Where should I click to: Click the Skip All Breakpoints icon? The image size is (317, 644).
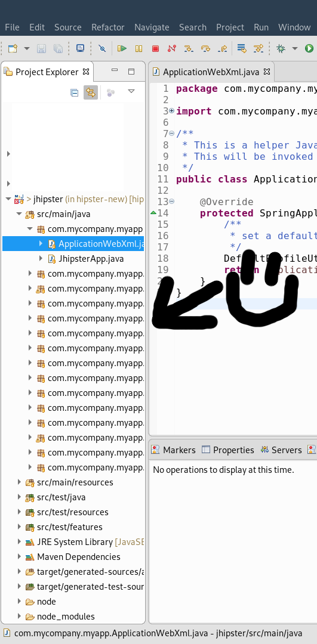click(102, 48)
